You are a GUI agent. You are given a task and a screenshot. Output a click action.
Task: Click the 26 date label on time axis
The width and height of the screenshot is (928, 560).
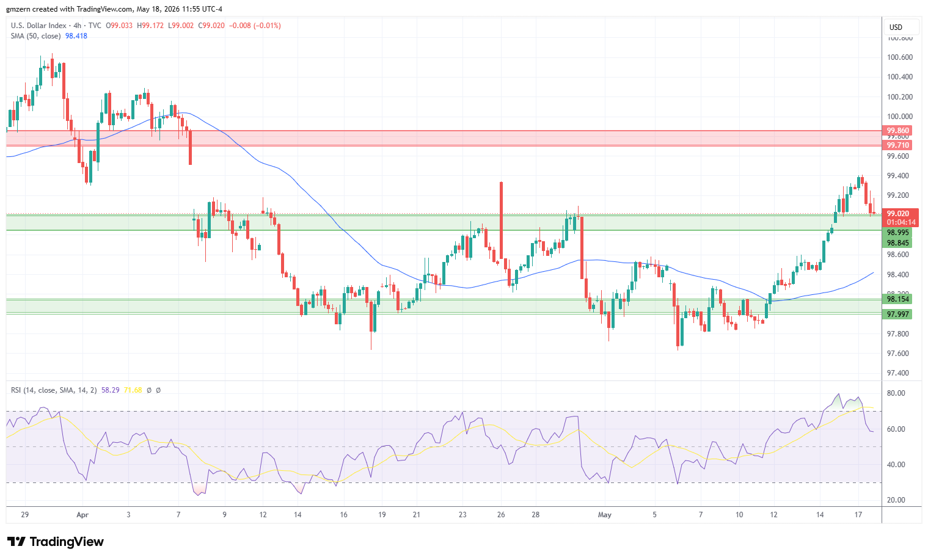501,515
